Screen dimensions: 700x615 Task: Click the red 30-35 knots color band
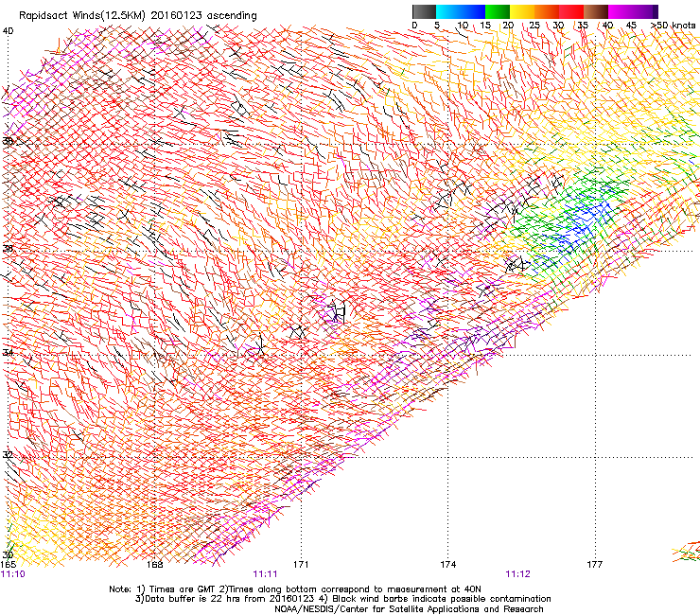pyautogui.click(x=571, y=11)
